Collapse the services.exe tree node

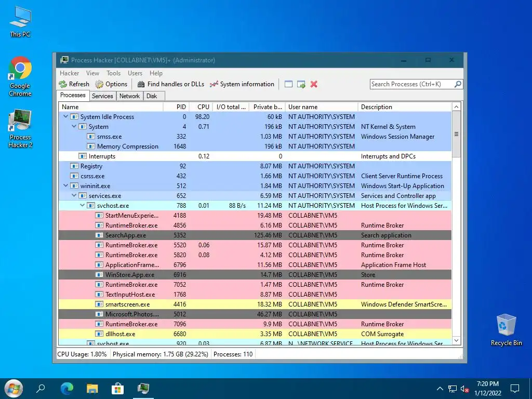[74, 195]
